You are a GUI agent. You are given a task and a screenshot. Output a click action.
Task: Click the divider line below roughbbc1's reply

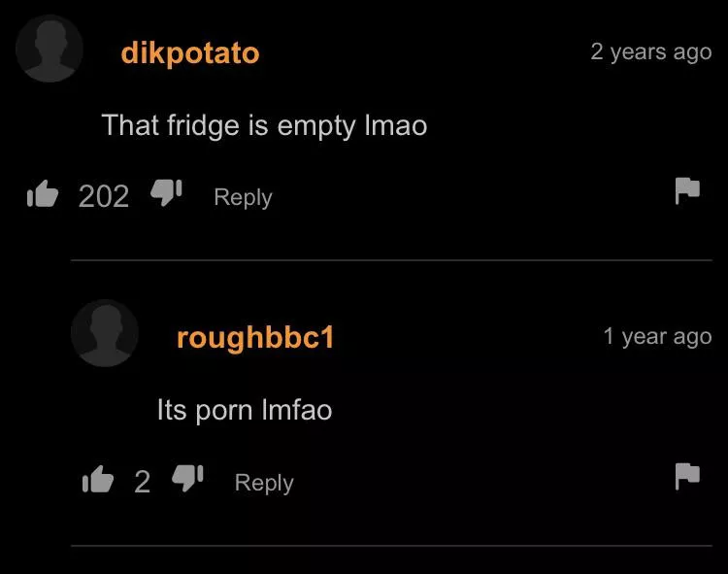pos(391,546)
